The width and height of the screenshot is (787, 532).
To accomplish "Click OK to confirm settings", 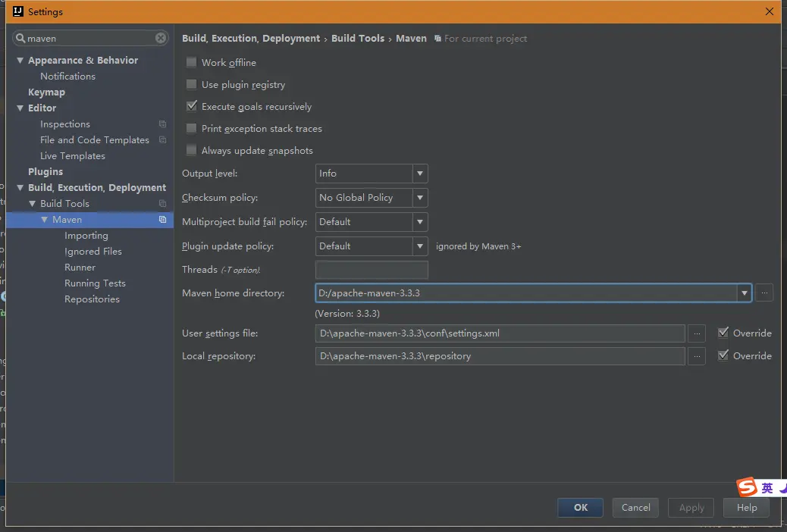I will [580, 508].
